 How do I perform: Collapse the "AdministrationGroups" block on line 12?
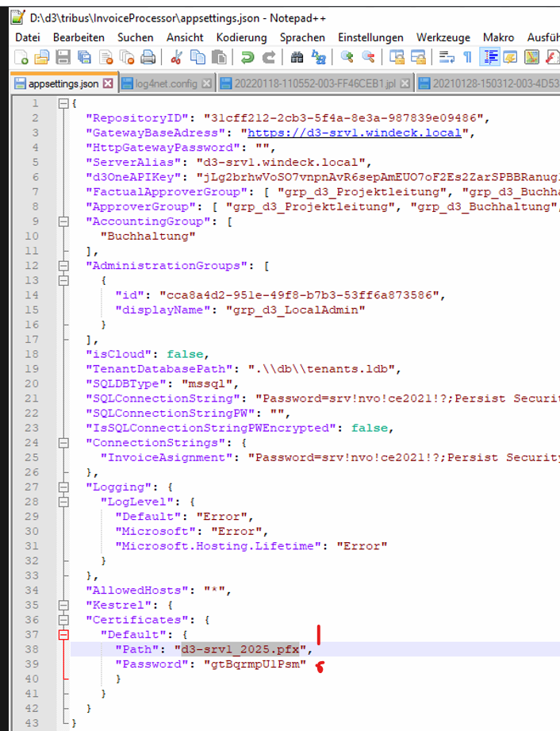coord(62,265)
